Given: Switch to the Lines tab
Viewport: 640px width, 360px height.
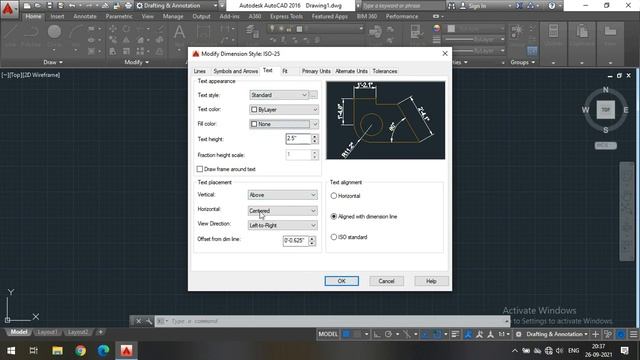Looking at the screenshot, I should (x=200, y=71).
